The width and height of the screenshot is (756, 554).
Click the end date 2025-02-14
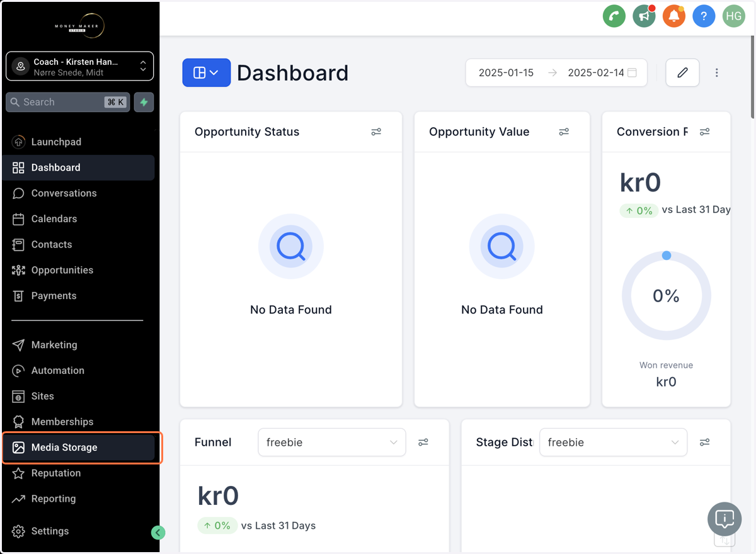[x=595, y=72]
